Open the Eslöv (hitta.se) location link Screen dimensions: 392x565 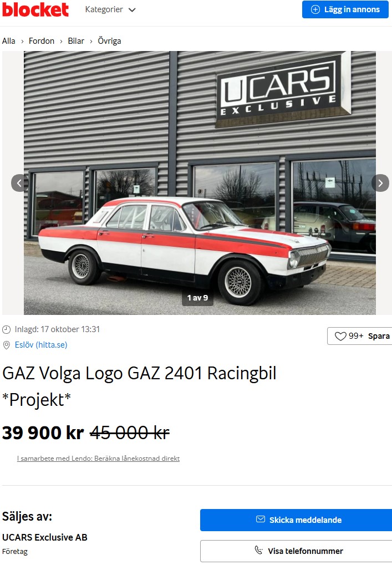(x=41, y=345)
